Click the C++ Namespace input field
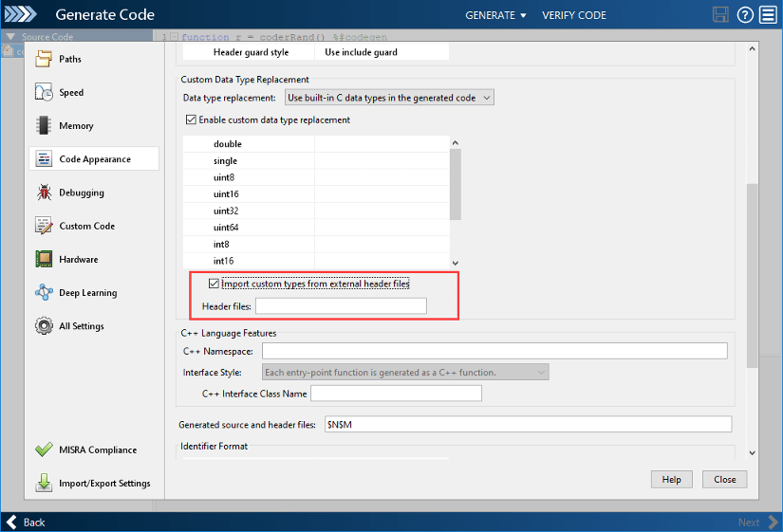783x532 pixels. (x=494, y=351)
